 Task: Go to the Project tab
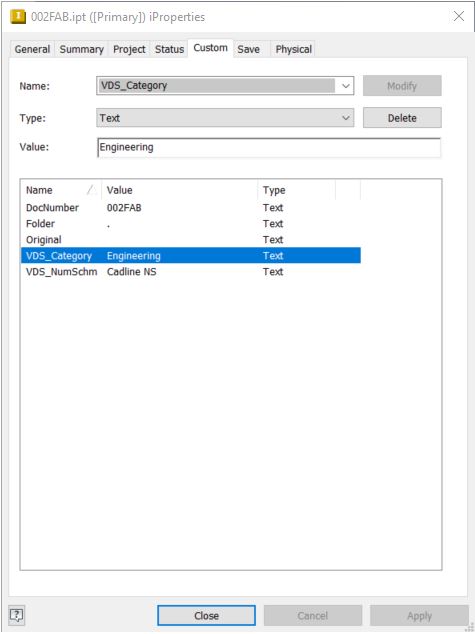click(x=129, y=49)
